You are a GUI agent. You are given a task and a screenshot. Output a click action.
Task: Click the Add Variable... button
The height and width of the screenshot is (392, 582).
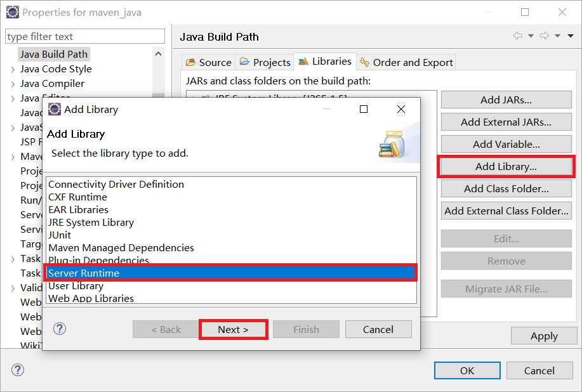506,144
